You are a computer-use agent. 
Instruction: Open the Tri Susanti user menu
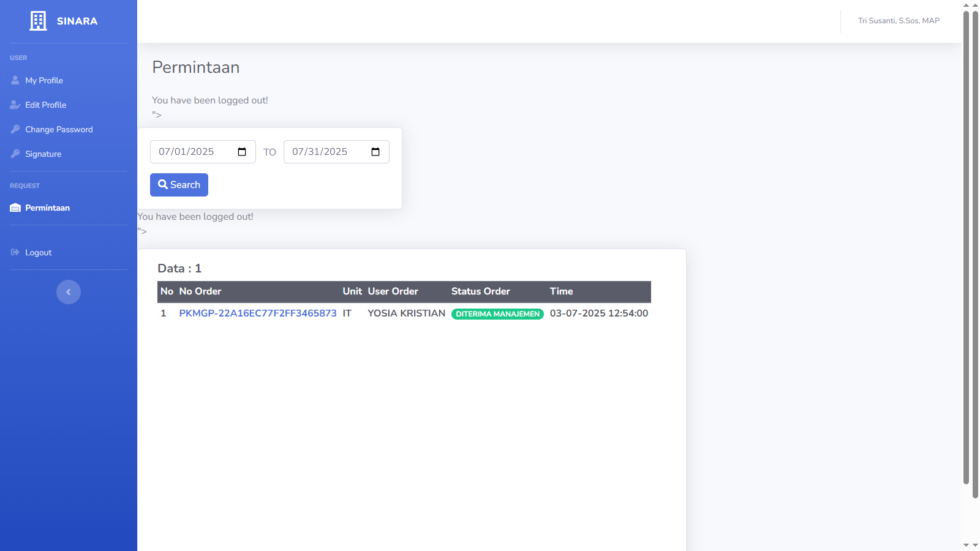click(899, 21)
